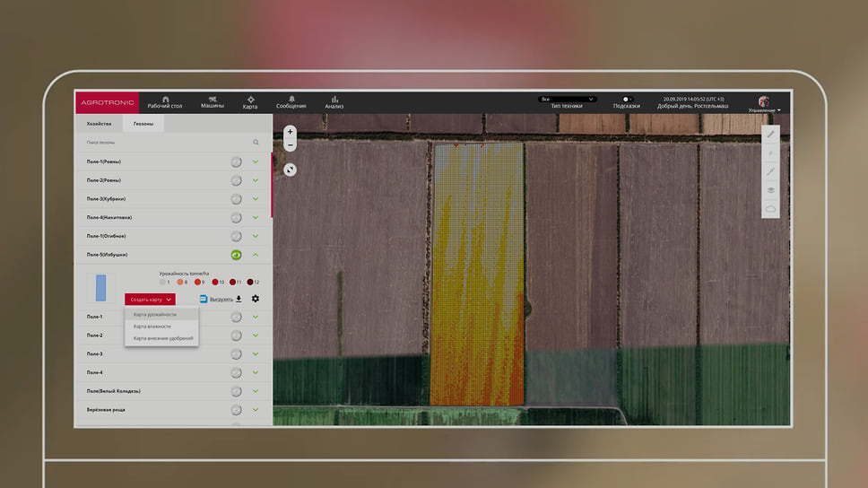Toggle the Подсказки hints switch
The height and width of the screenshot is (488, 868).
pyautogui.click(x=626, y=99)
